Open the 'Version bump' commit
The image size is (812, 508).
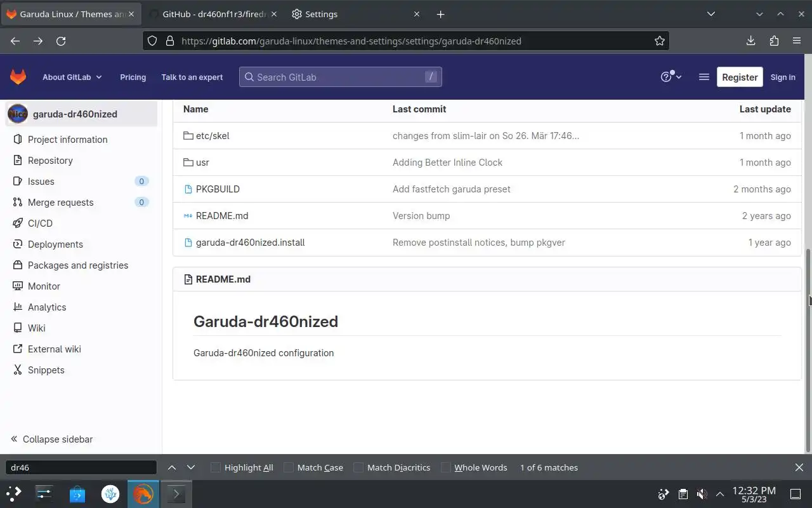point(421,216)
